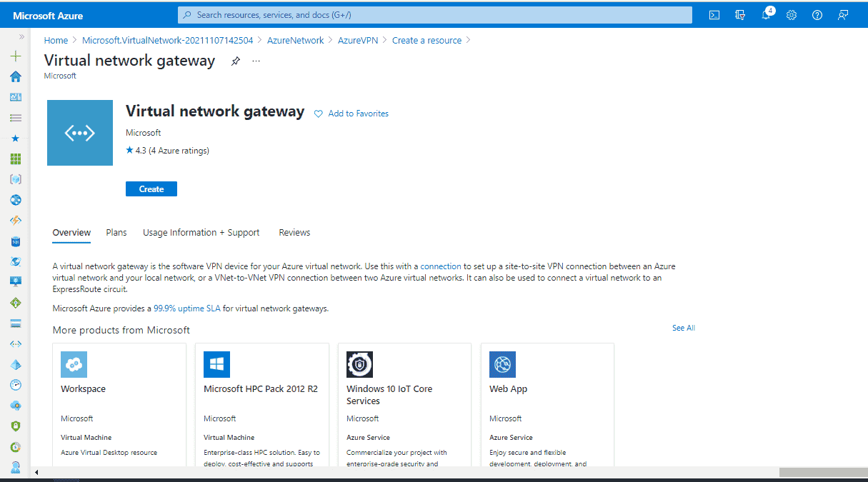The height and width of the screenshot is (482, 868).
Task: Open AzureNetwork breadcrumb link
Action: pos(296,41)
